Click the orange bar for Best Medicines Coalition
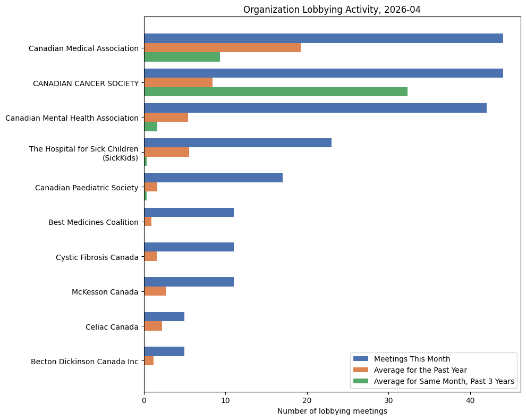Viewport: 526px width, 420px height. coord(148,222)
